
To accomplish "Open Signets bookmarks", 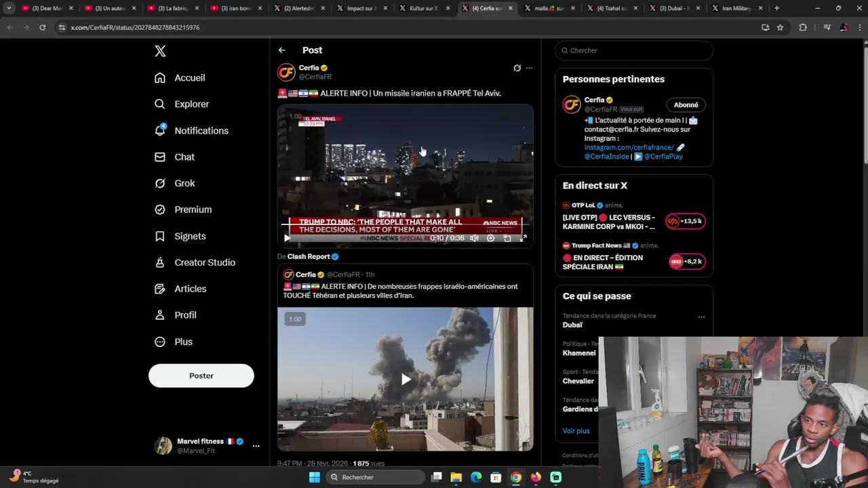I will coord(180,237).
